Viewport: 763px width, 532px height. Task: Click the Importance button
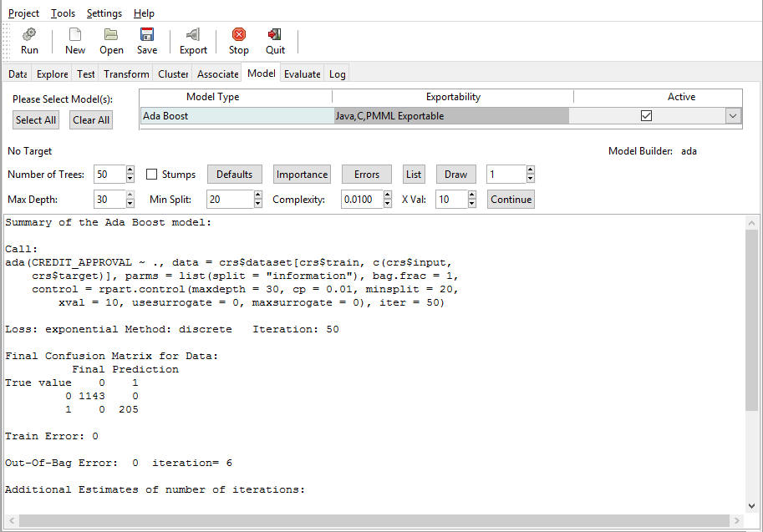(x=302, y=174)
